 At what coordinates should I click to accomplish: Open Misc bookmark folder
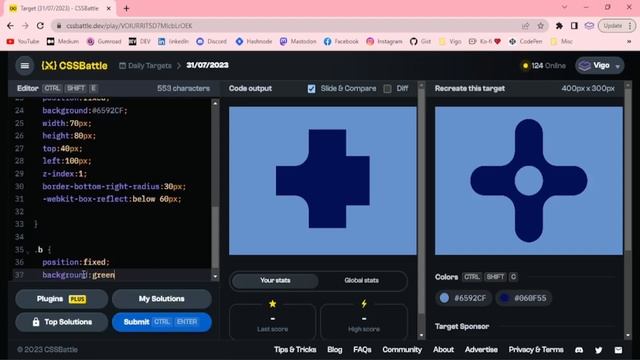pyautogui.click(x=561, y=42)
